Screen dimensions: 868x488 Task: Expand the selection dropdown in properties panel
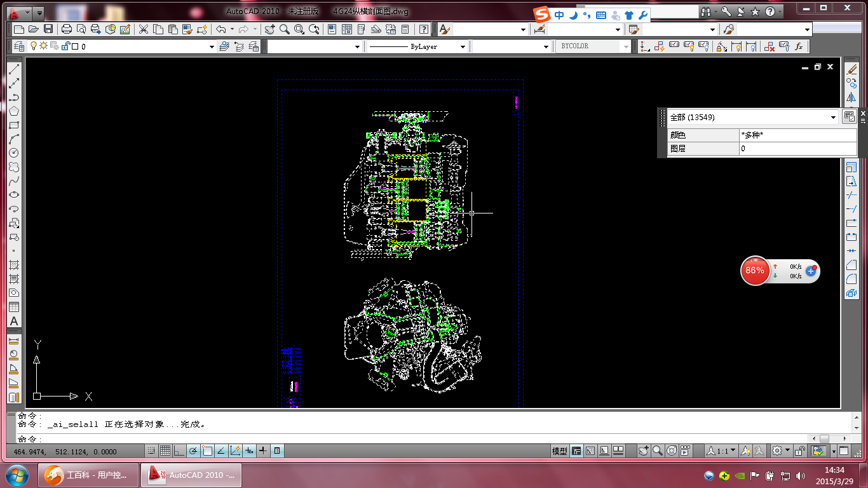(x=834, y=118)
